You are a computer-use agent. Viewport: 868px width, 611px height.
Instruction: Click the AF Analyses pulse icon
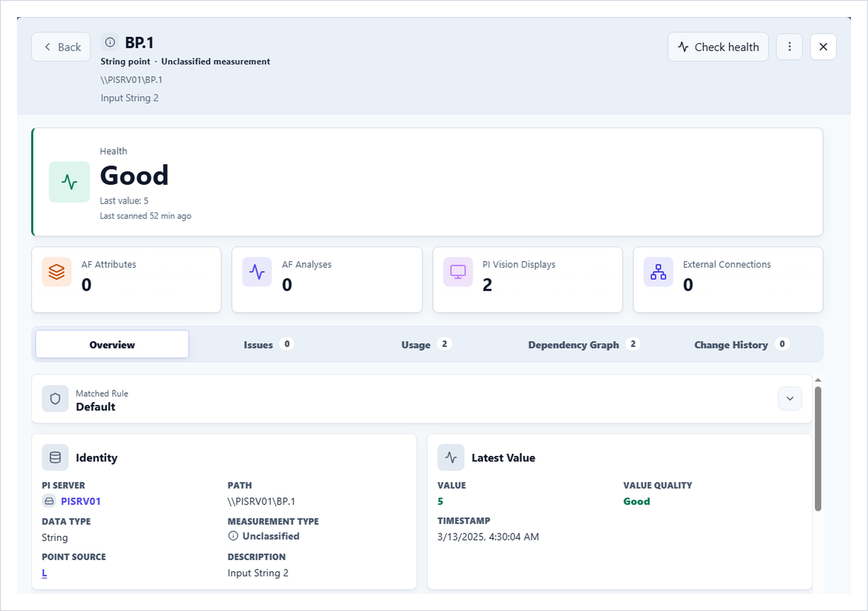point(257,272)
